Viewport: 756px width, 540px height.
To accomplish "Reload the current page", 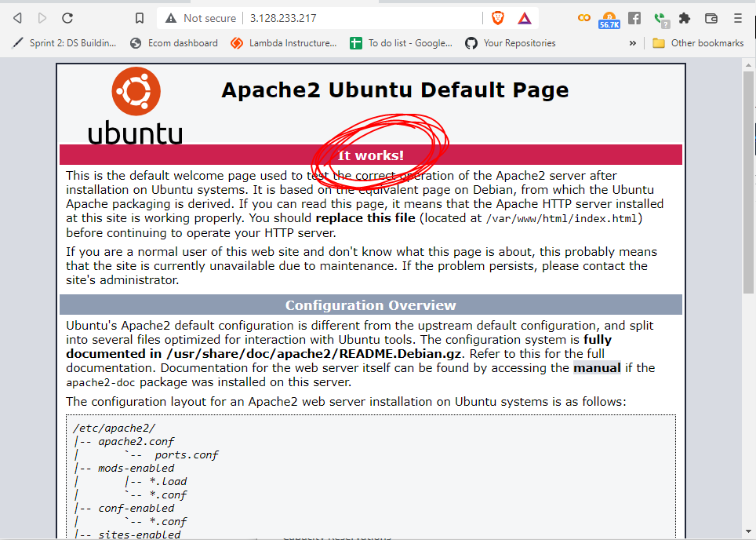I will [67, 18].
